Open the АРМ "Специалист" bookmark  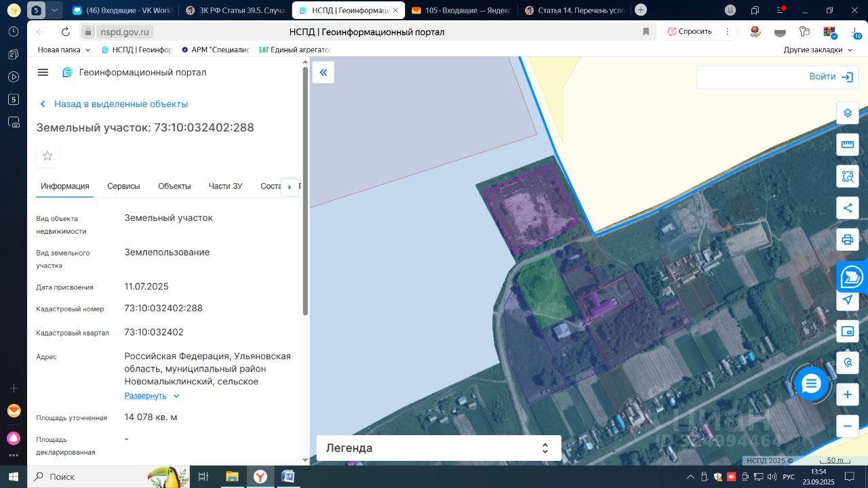(216, 49)
